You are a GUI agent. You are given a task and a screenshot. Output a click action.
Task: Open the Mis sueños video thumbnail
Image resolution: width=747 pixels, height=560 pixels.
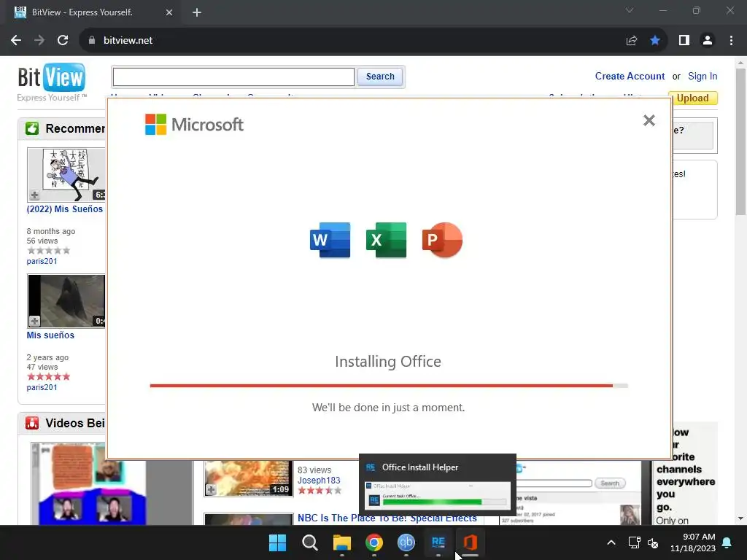click(x=66, y=301)
